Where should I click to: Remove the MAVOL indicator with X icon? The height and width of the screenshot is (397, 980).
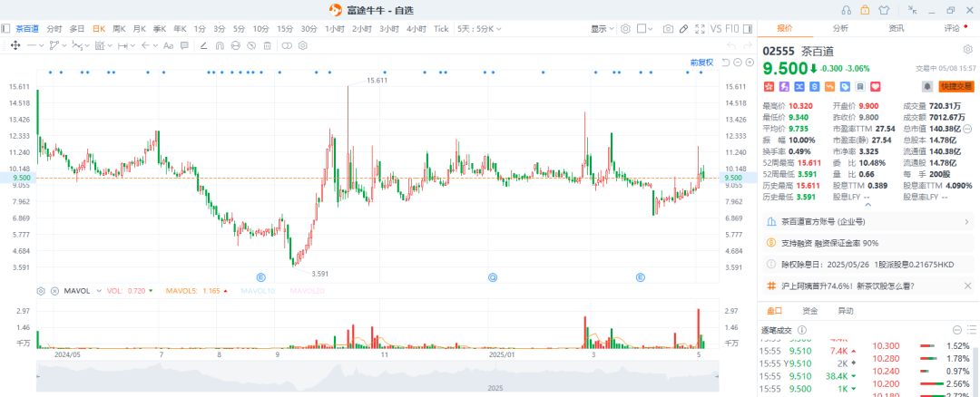coord(54,291)
